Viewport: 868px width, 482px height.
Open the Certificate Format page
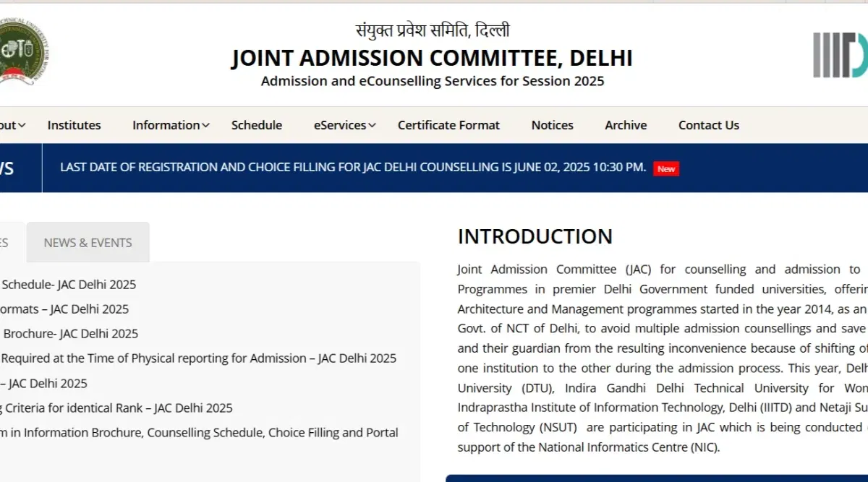[x=448, y=125]
